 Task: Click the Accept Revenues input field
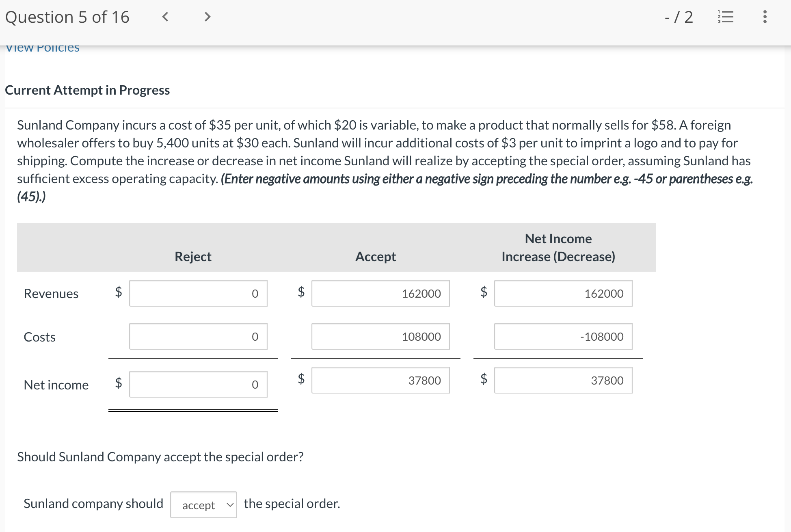tap(380, 293)
